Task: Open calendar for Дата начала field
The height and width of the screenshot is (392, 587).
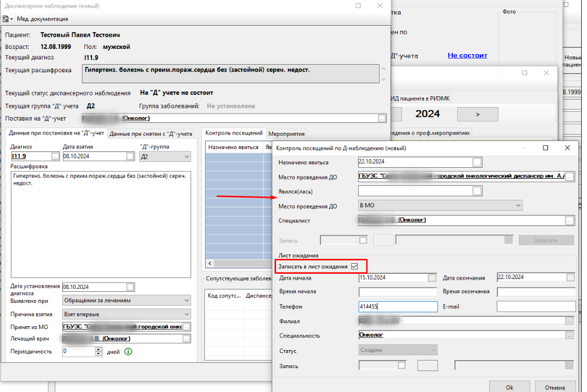Action: [x=432, y=278]
